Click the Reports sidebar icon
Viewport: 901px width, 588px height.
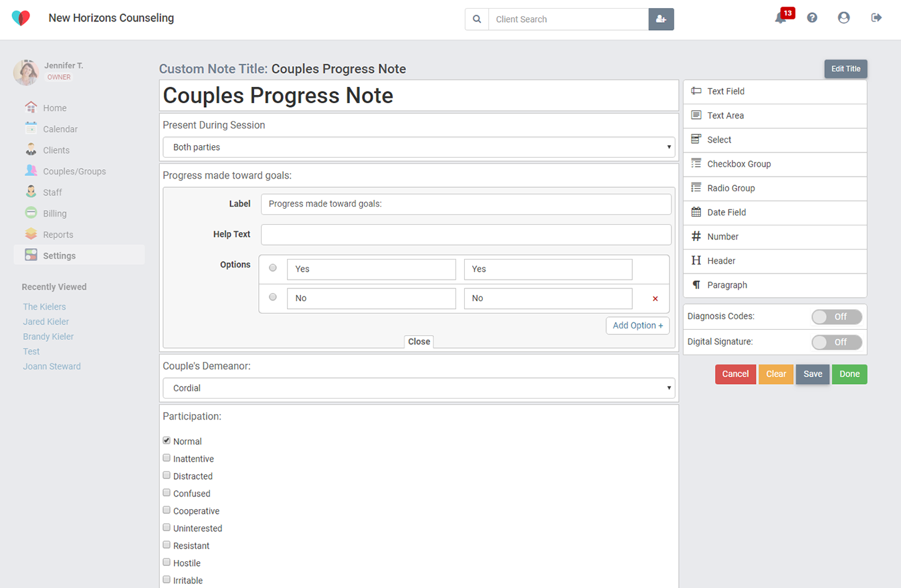(31, 234)
